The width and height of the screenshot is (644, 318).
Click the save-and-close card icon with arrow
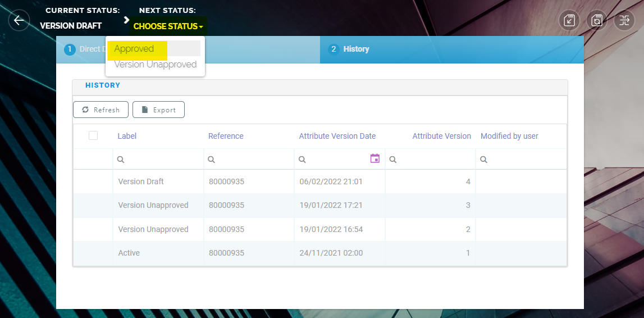[x=569, y=21]
